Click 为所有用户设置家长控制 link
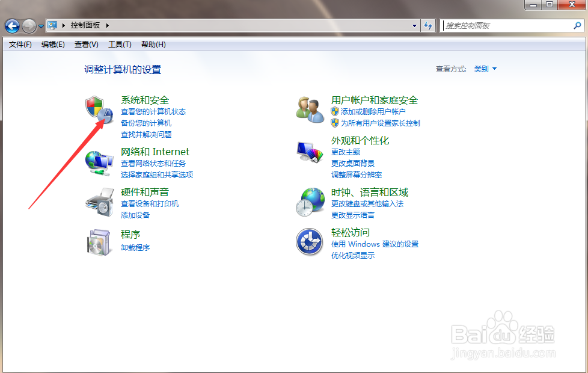The height and width of the screenshot is (373, 588). pyautogui.click(x=380, y=123)
